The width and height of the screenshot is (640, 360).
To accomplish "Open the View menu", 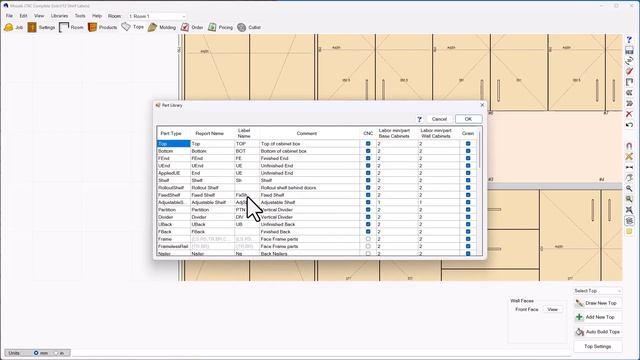I will (x=39, y=16).
